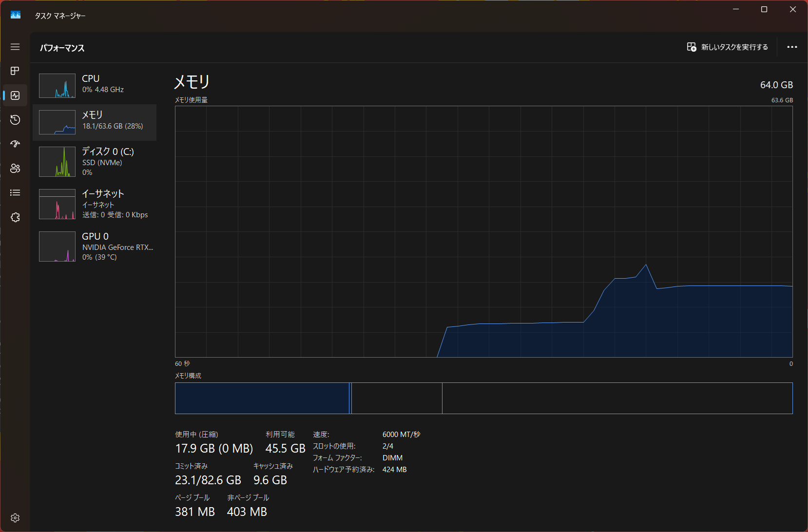This screenshot has width=808, height=532.
Task: Open the Processes page icon
Action: coord(15,71)
